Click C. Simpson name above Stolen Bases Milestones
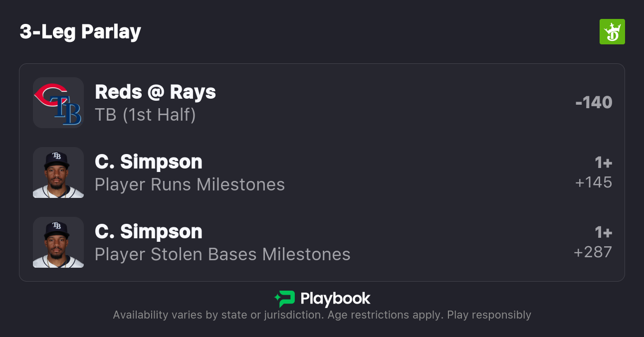 (x=148, y=232)
